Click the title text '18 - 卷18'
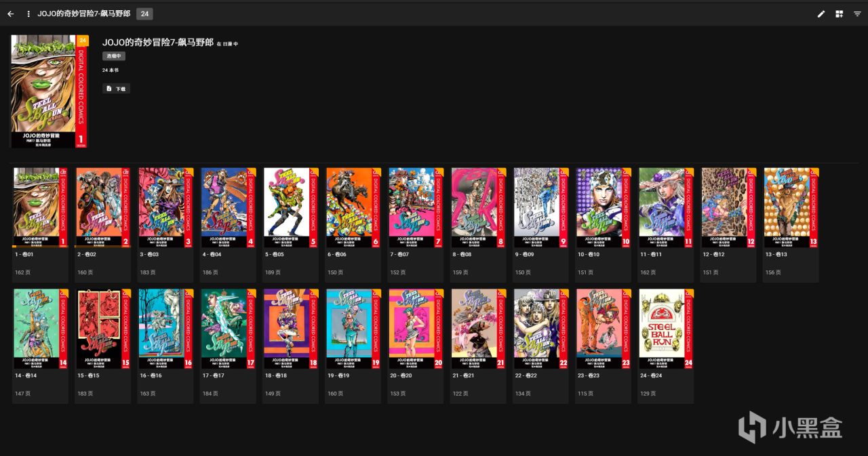This screenshot has width=868, height=456. pyautogui.click(x=276, y=375)
